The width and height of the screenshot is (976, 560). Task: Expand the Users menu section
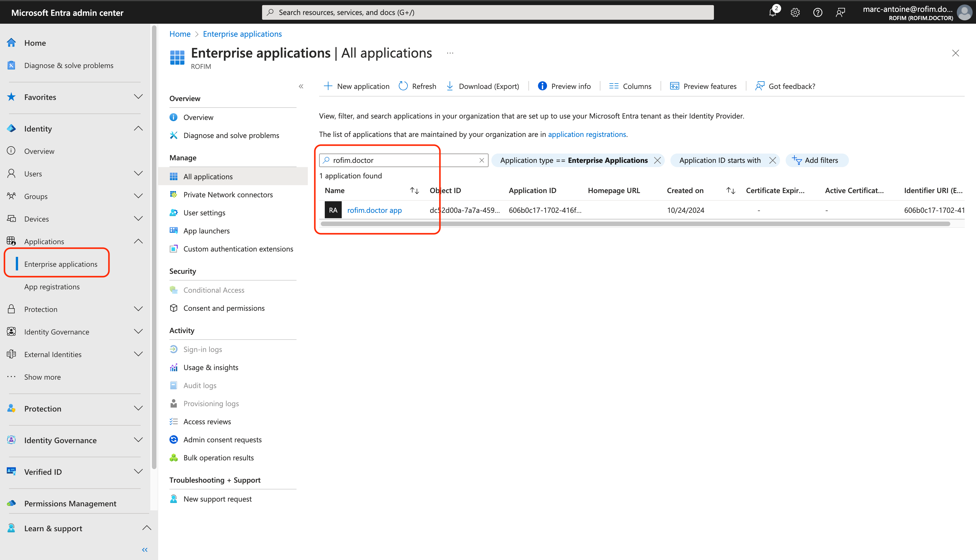(x=138, y=174)
